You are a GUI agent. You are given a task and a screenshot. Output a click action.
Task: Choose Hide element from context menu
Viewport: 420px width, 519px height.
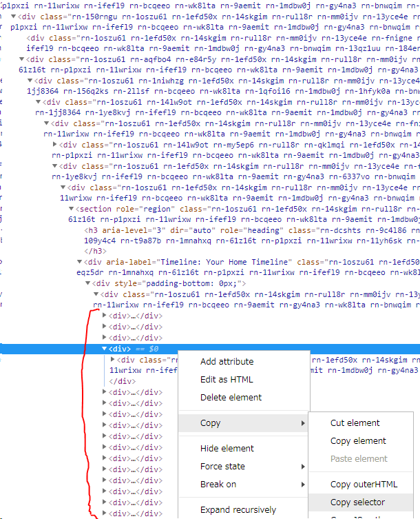tap(227, 448)
